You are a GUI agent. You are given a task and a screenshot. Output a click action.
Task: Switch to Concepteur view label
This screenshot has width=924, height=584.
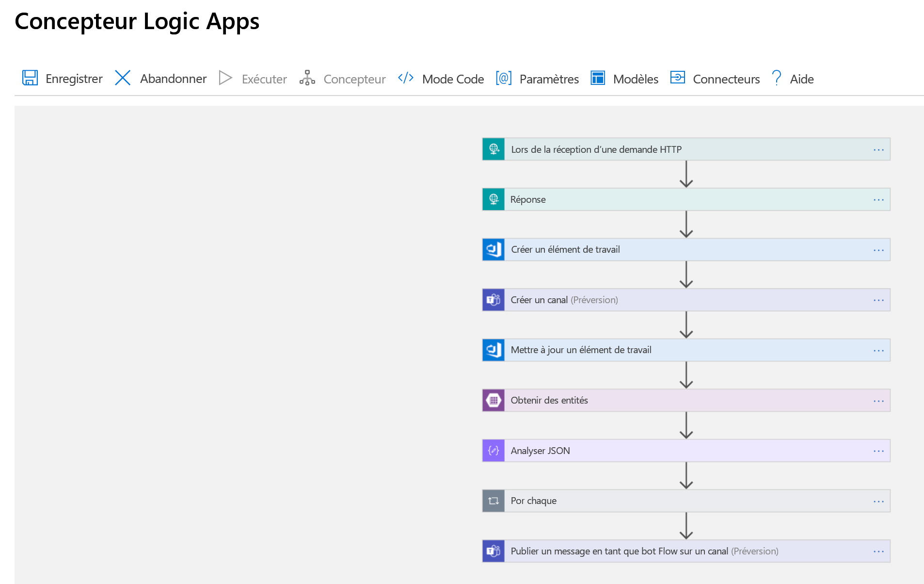coord(354,79)
